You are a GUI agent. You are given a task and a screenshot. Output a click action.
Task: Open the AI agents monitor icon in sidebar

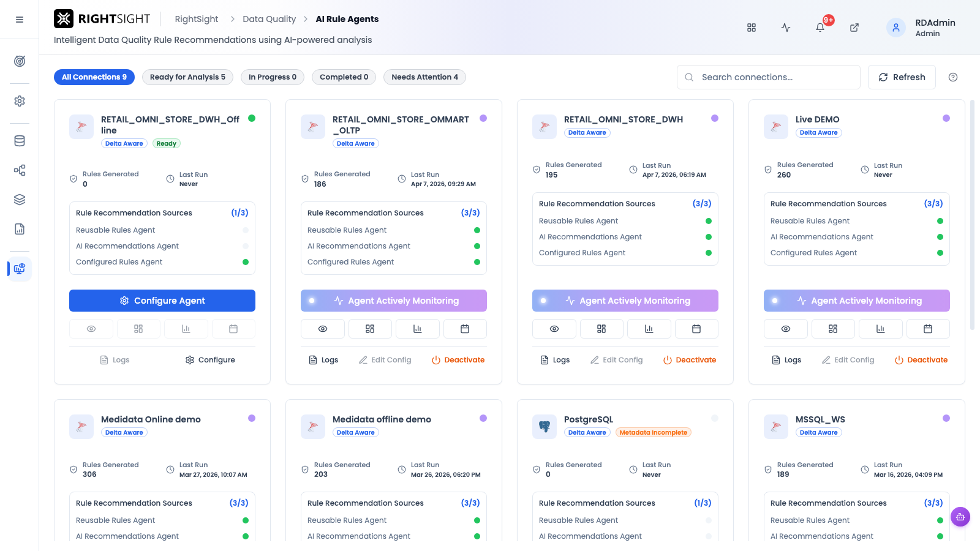(20, 269)
